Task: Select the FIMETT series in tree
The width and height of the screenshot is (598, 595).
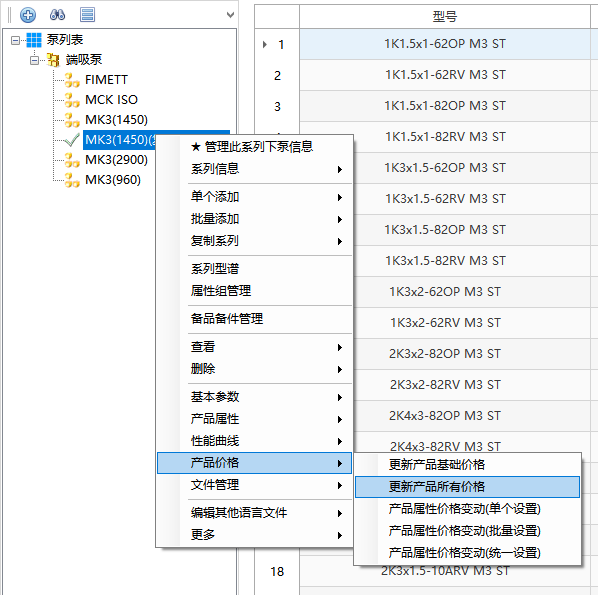Action: [x=106, y=80]
